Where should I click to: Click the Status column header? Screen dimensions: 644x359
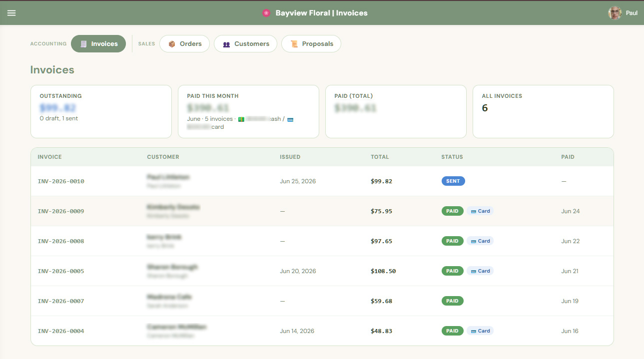click(452, 157)
